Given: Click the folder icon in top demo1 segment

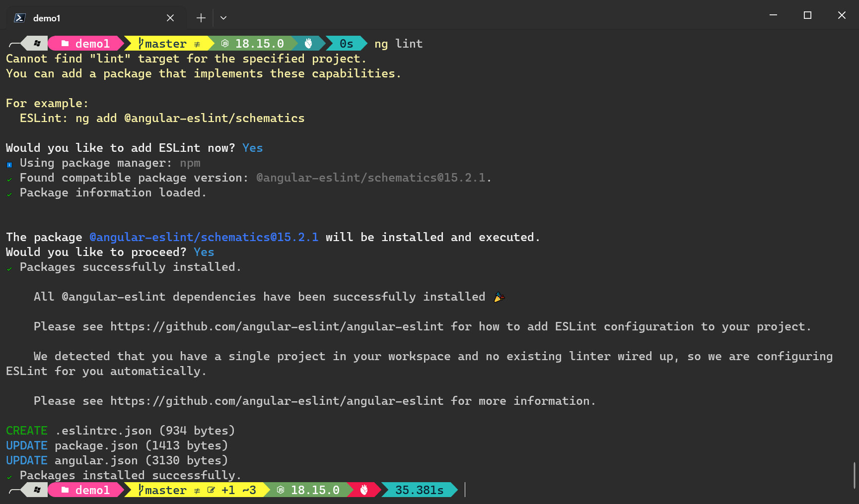Looking at the screenshot, I should pyautogui.click(x=65, y=44).
